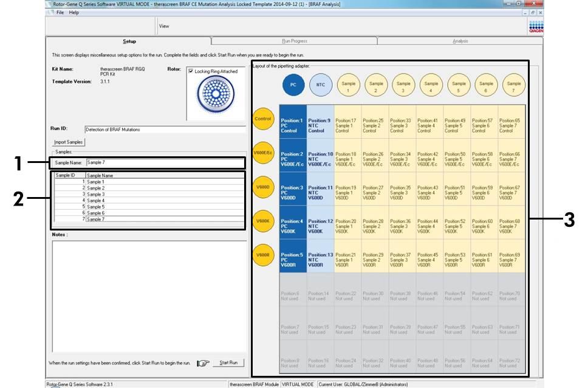Select the Sample 4 row in sample list
588x388 pixels.
(149, 201)
